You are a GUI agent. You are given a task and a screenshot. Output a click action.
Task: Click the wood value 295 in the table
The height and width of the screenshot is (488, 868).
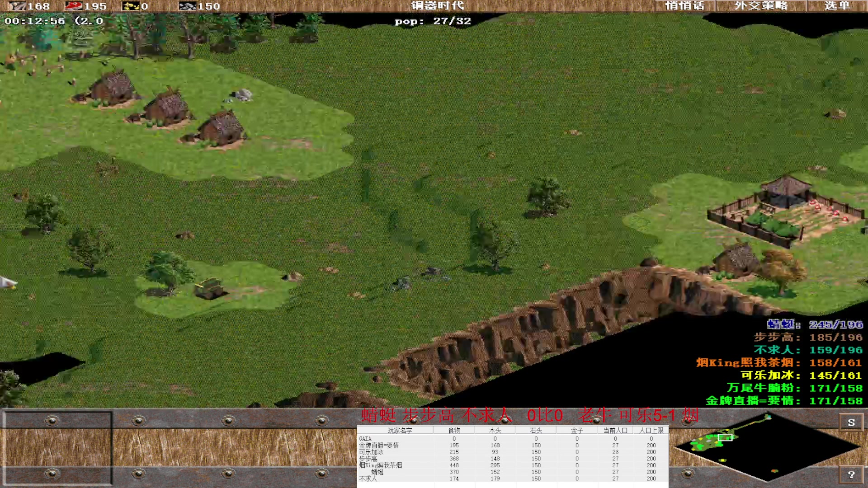495,465
